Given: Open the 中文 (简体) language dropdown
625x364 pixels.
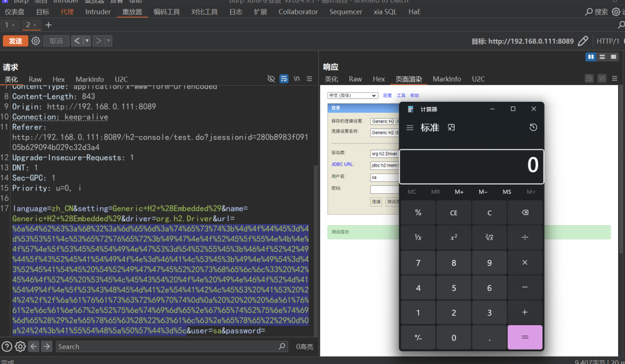Looking at the screenshot, I should coord(353,95).
